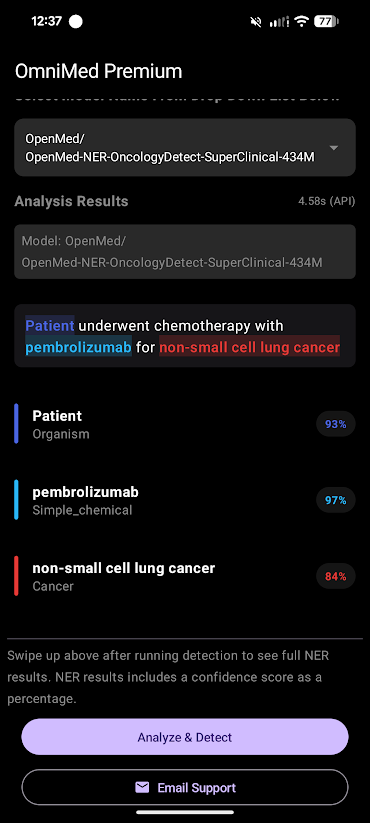Tap the 93% confidence badge

(x=336, y=424)
